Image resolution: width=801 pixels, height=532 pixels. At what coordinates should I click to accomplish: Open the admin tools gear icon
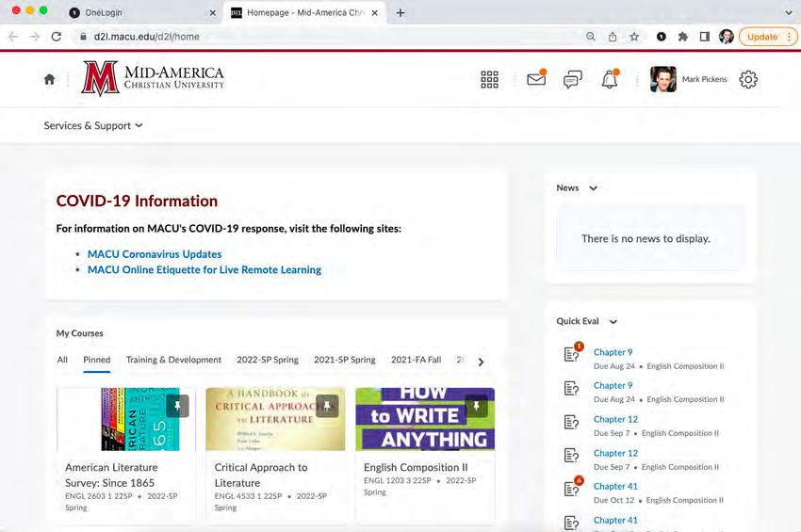(x=748, y=79)
